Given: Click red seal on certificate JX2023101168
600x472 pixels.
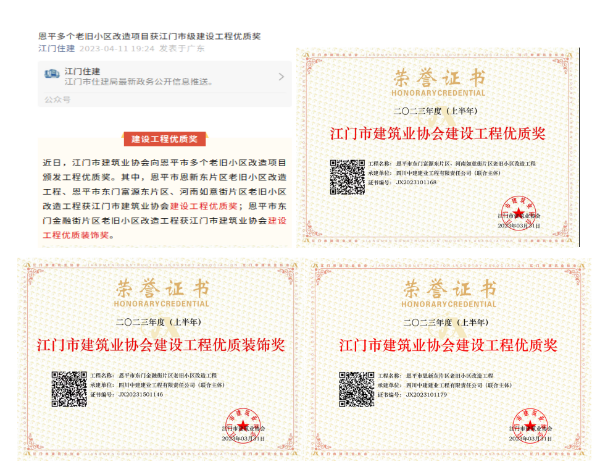Looking at the screenshot, I should tap(518, 214).
